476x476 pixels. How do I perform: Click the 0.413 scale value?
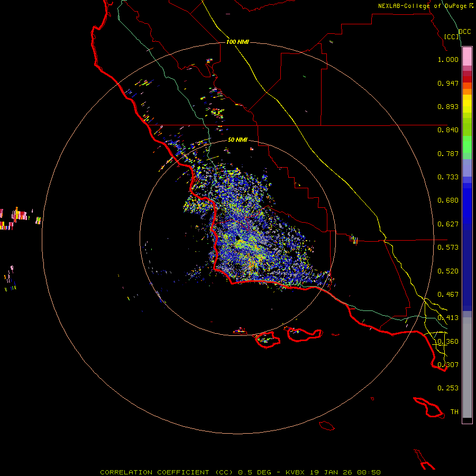tap(448, 318)
